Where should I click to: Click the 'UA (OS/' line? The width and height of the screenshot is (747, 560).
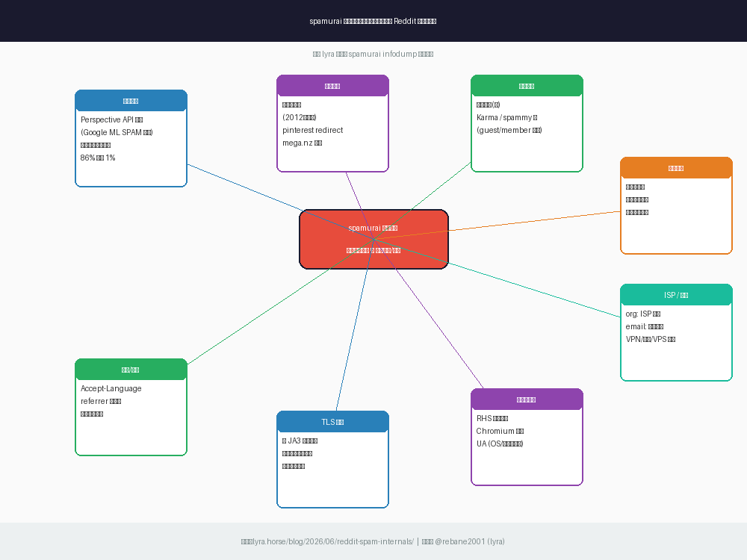pyautogui.click(x=500, y=444)
